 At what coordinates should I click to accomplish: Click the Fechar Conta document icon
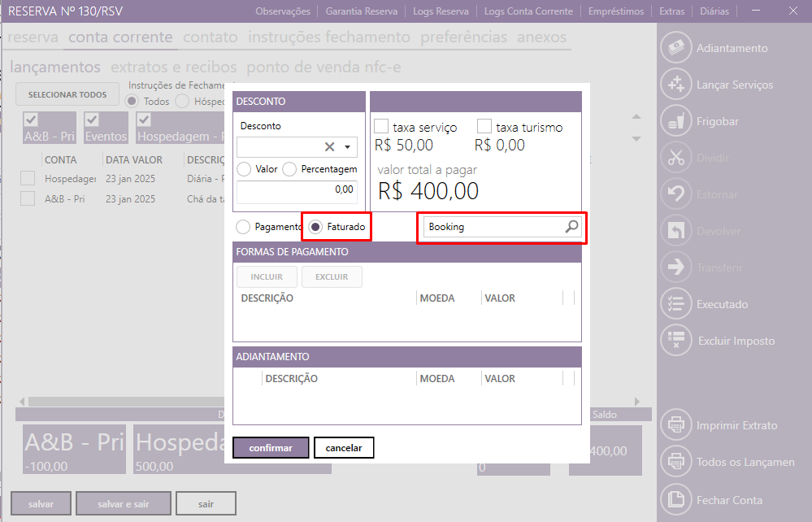click(675, 499)
